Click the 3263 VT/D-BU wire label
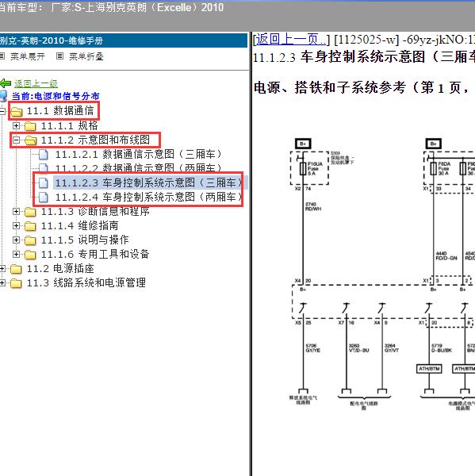This screenshot has height=476, width=475. 358,348
